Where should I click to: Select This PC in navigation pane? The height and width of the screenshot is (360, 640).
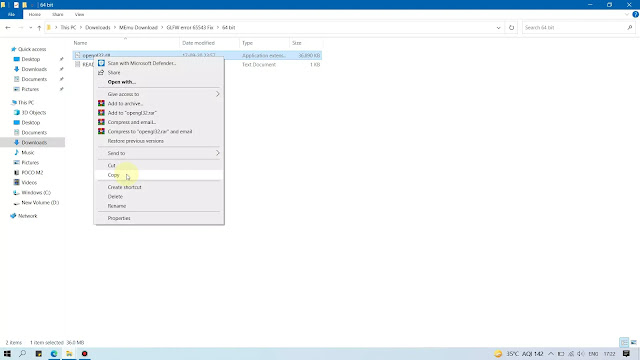(x=26, y=103)
